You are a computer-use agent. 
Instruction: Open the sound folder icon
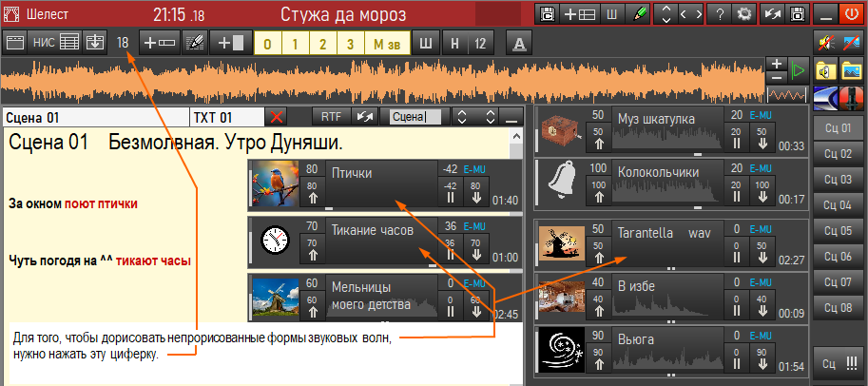coord(827,71)
